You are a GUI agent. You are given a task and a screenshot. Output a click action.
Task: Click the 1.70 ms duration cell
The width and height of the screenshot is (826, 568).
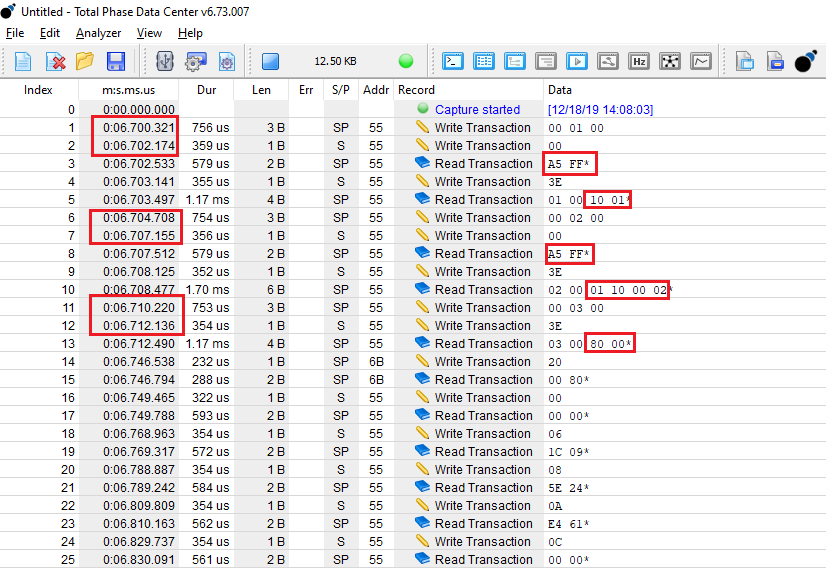tap(207, 290)
